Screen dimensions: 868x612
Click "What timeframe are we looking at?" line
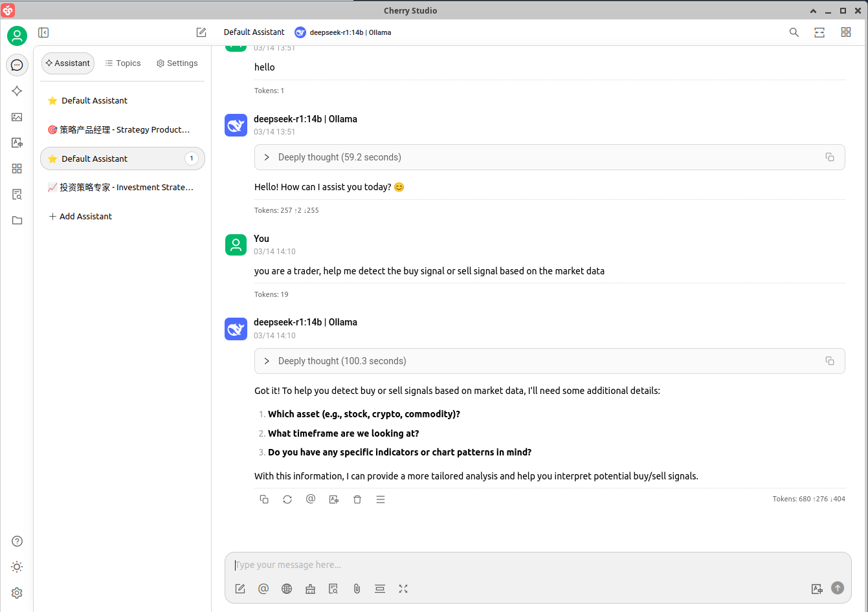click(x=344, y=433)
